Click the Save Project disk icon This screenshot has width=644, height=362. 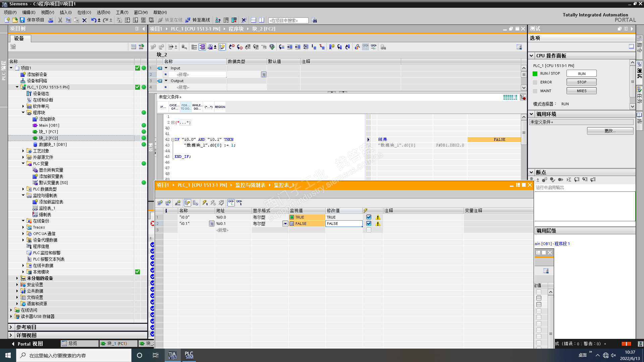(x=22, y=20)
